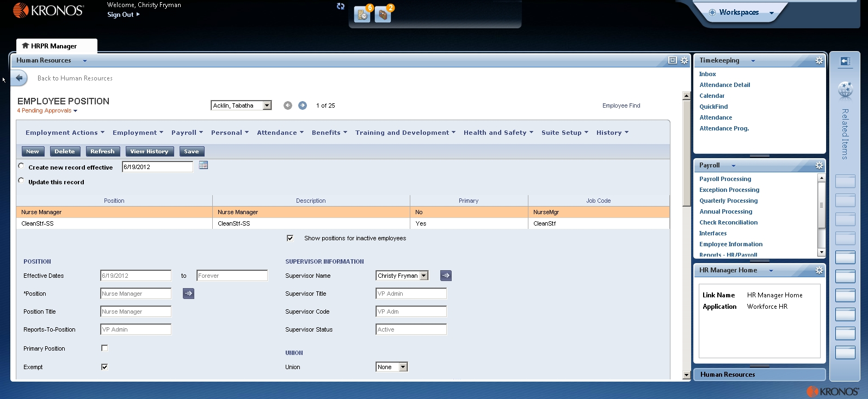Open Attendance Detail link
The width and height of the screenshot is (868, 399).
tap(724, 85)
